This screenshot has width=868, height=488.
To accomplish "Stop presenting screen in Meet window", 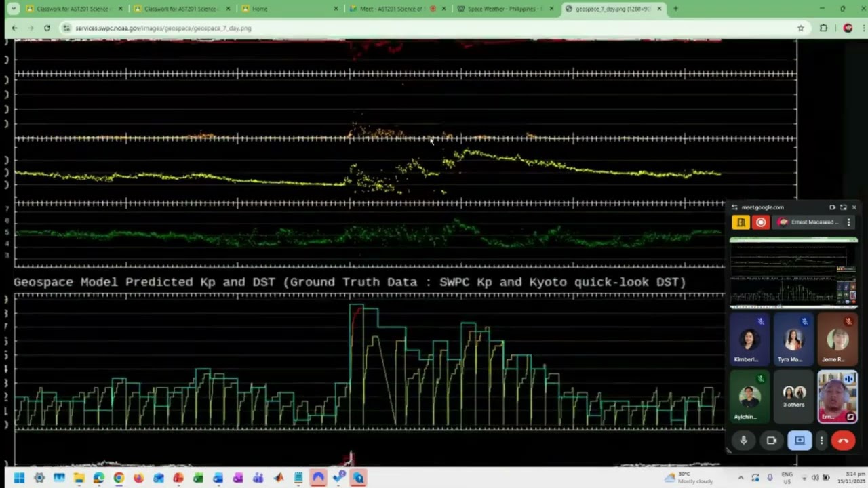I will click(x=800, y=441).
